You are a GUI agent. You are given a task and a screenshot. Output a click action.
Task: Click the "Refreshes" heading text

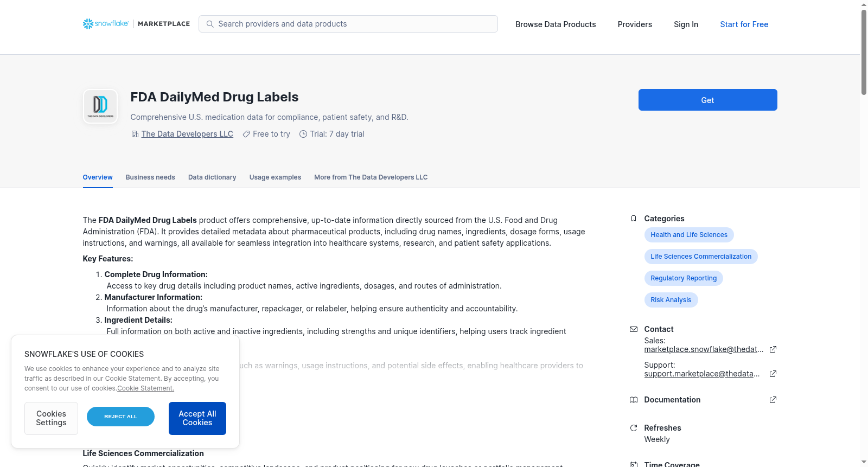[663, 428]
